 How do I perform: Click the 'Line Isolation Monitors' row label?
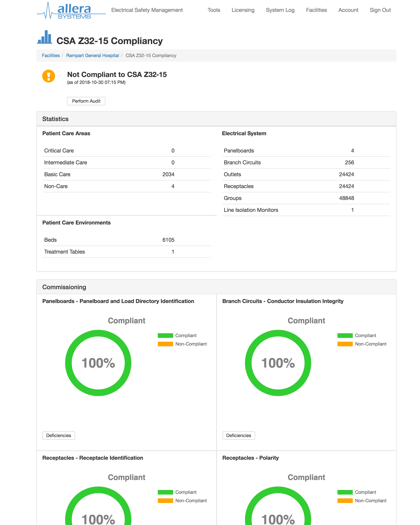pyautogui.click(x=251, y=210)
